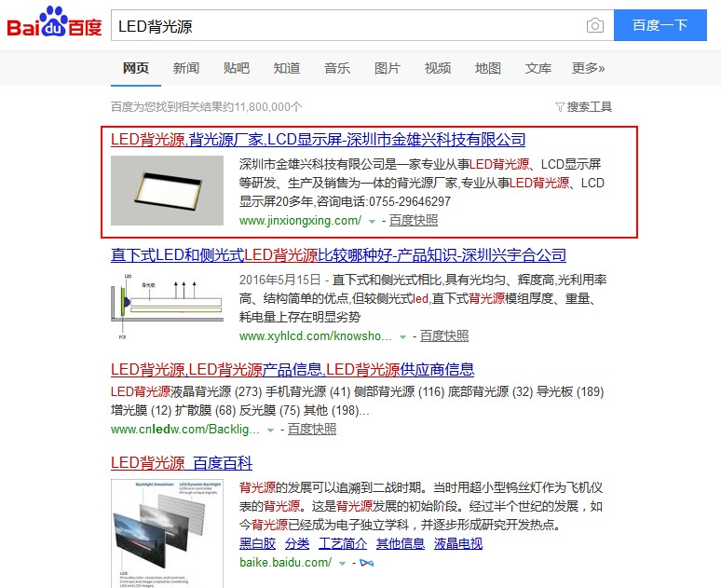Expand dropdown arrow next to www.jinxiongxing.com
Viewport: 721px width, 588px height.
coord(372,222)
